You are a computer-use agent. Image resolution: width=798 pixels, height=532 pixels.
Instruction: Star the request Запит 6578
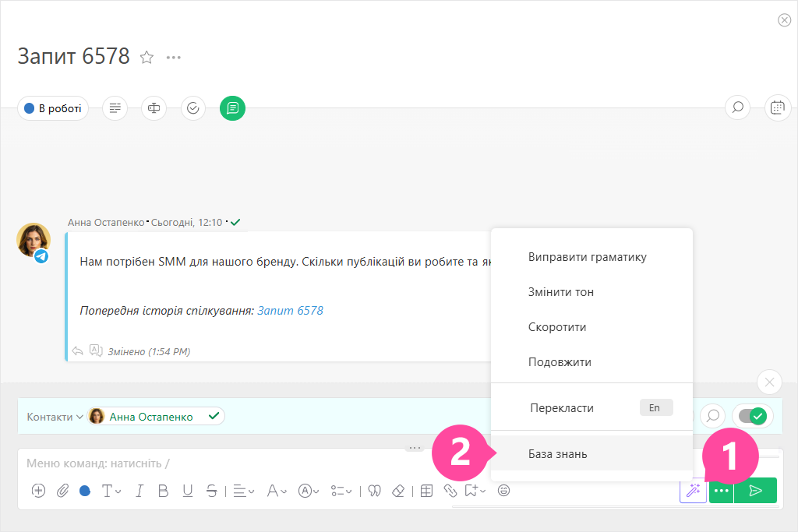click(146, 57)
